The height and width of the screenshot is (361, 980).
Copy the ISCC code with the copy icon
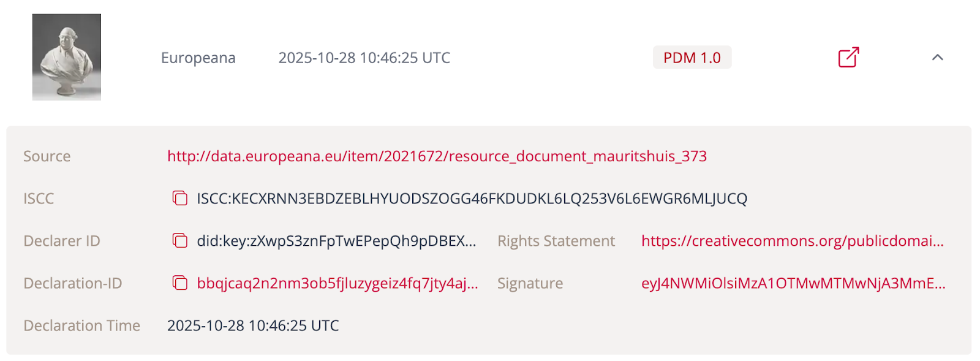tap(179, 199)
